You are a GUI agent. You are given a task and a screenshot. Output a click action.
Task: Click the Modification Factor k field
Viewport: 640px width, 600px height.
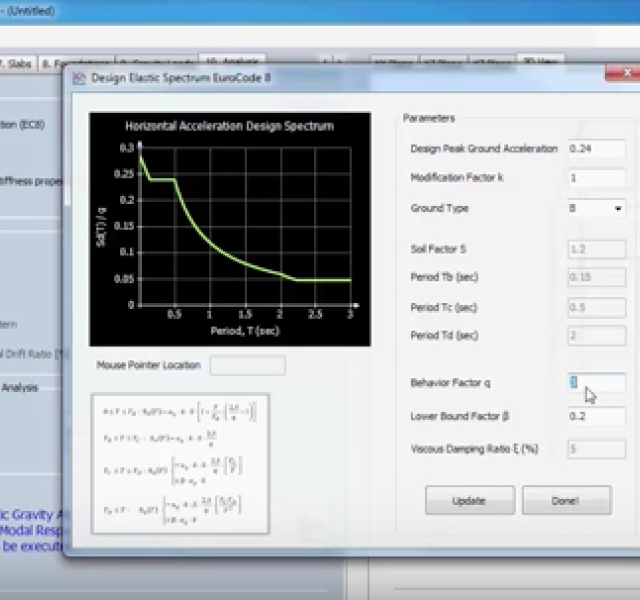(x=596, y=178)
